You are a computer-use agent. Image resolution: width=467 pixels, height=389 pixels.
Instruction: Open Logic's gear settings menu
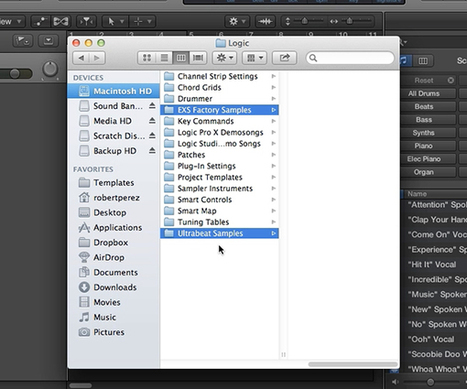click(237, 22)
